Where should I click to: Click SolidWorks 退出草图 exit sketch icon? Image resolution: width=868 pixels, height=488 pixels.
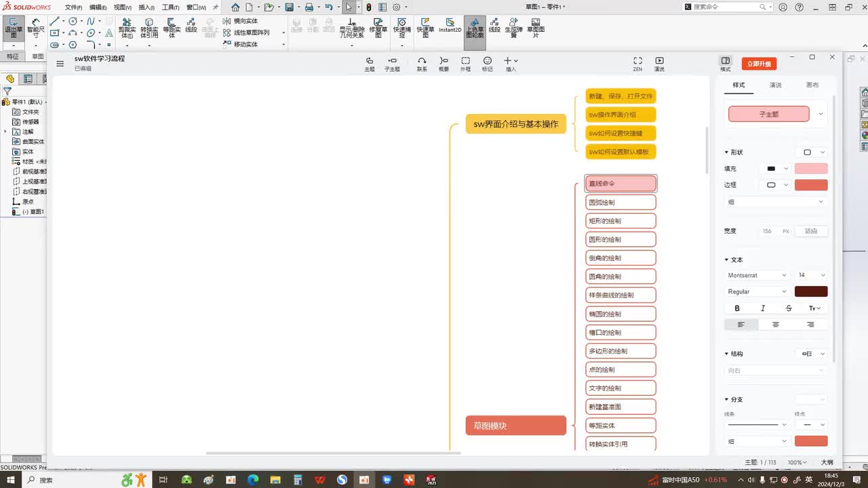pyautogui.click(x=14, y=28)
